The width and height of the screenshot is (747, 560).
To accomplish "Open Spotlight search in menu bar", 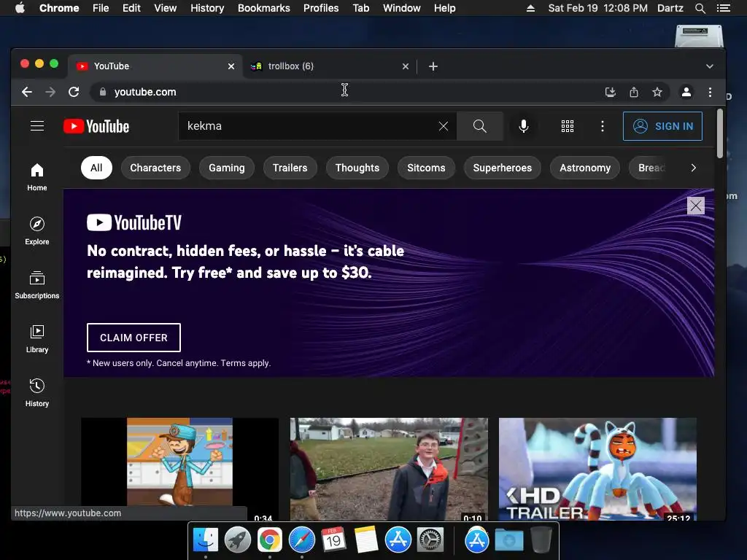I will (700, 8).
